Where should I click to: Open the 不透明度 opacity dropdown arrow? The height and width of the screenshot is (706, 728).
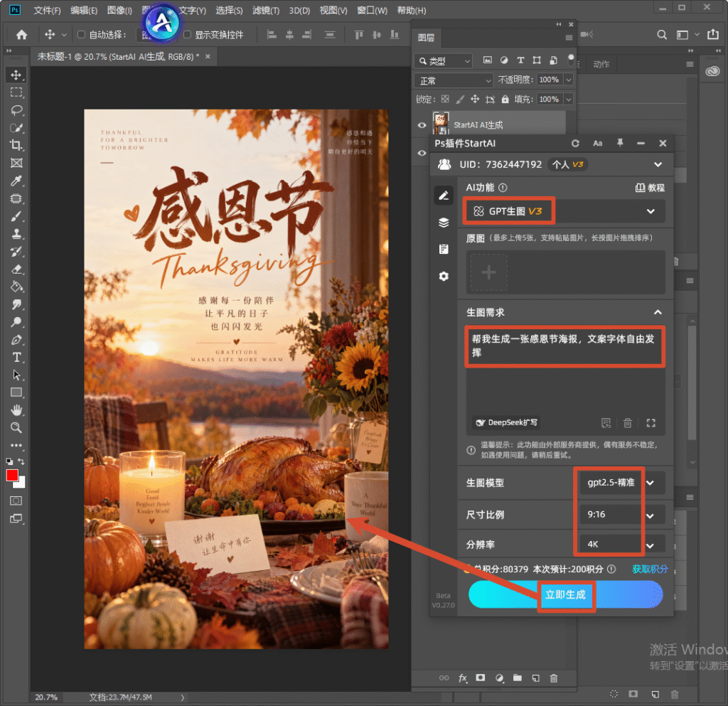[x=568, y=80]
